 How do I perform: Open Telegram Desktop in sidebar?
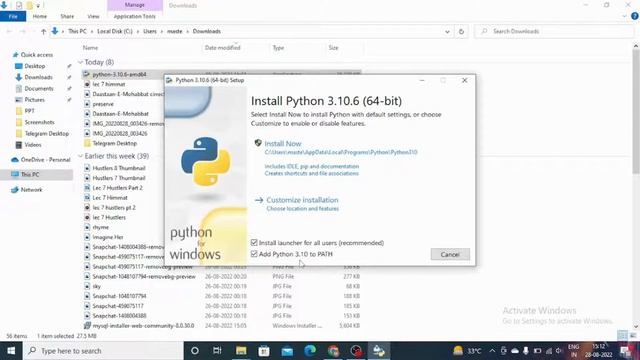(x=46, y=133)
